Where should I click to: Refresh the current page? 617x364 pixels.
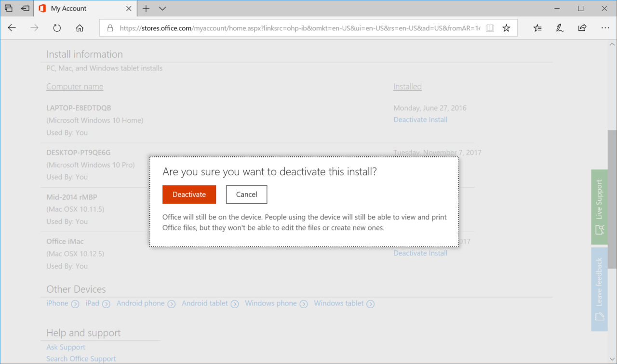point(57,28)
